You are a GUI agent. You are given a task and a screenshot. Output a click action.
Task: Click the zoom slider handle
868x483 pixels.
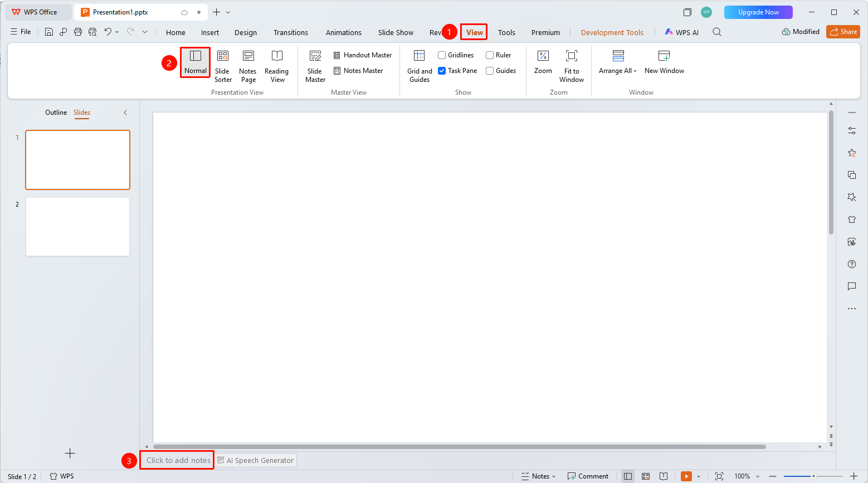point(813,476)
